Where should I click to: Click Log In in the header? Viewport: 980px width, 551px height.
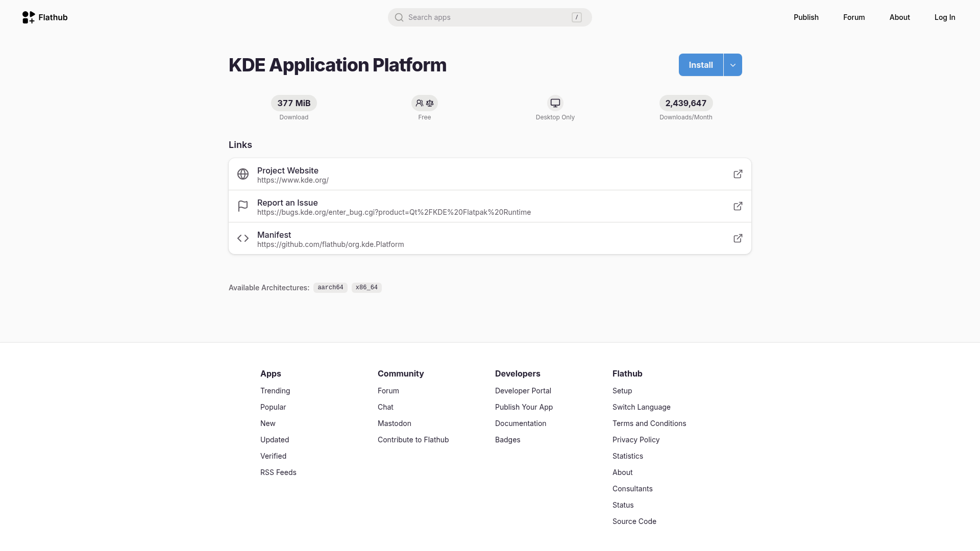coord(945,17)
